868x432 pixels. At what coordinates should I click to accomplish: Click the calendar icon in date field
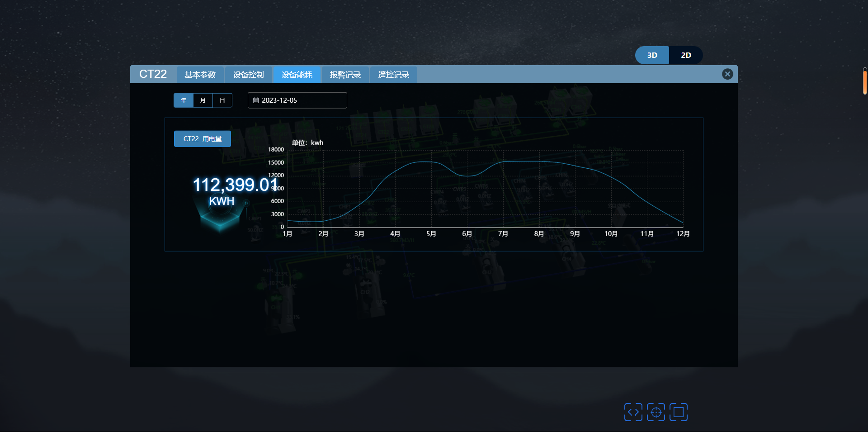[x=256, y=100]
